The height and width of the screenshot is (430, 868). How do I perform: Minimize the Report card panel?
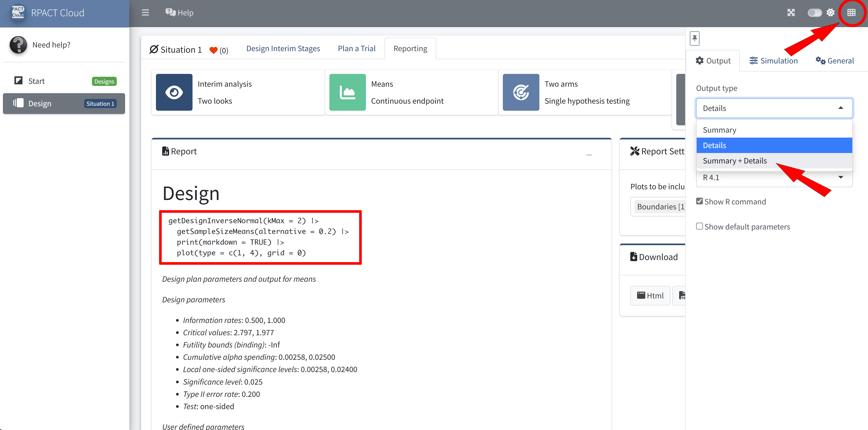tap(589, 155)
